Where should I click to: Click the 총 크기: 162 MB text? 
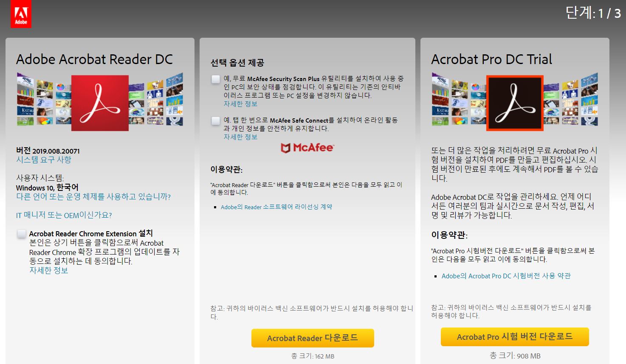pyautogui.click(x=313, y=356)
